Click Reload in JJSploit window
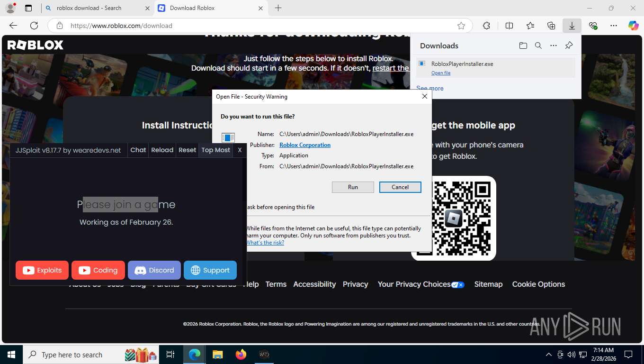Screen dimensions: 644x364 point(162,150)
